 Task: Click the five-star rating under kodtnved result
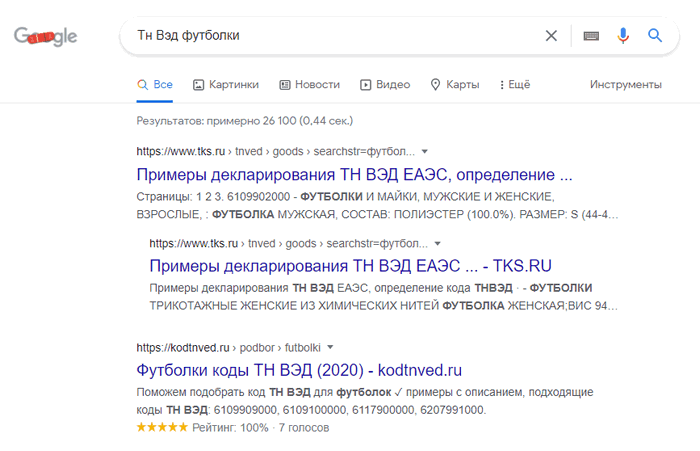coord(161,427)
